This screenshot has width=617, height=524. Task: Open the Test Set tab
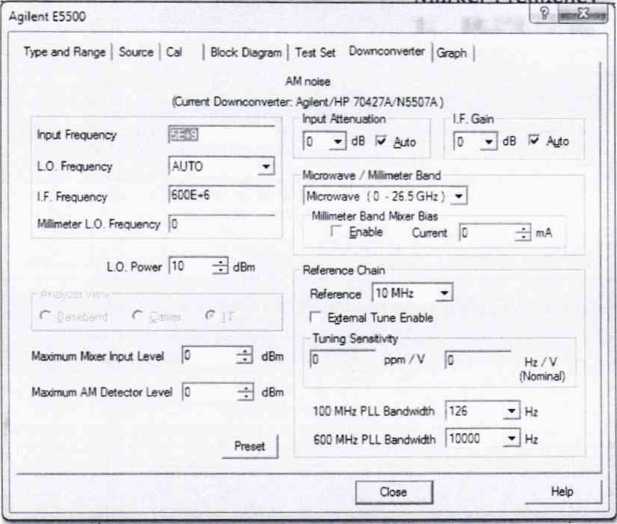[x=315, y=52]
